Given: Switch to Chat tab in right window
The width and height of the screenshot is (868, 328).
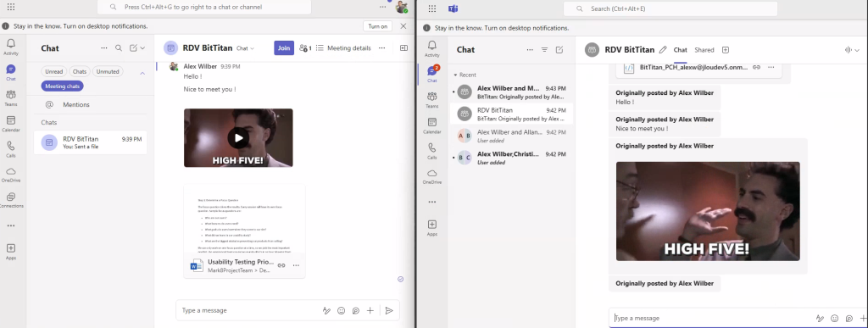Looking at the screenshot, I should point(680,50).
